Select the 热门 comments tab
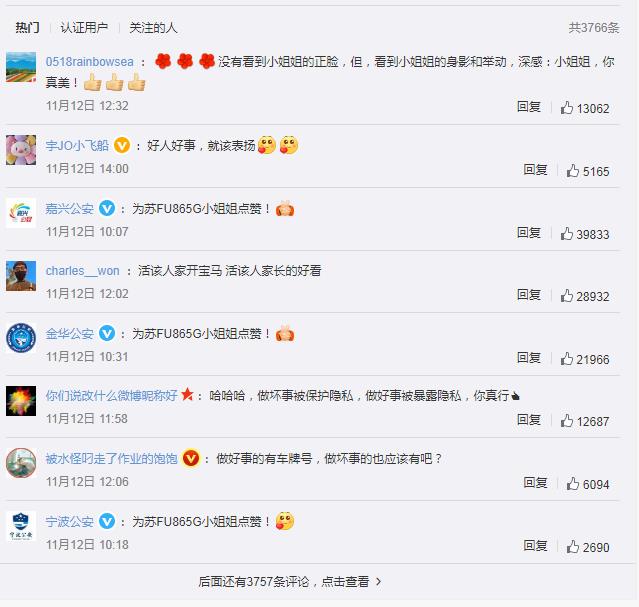This screenshot has height=607, width=639. tap(27, 28)
